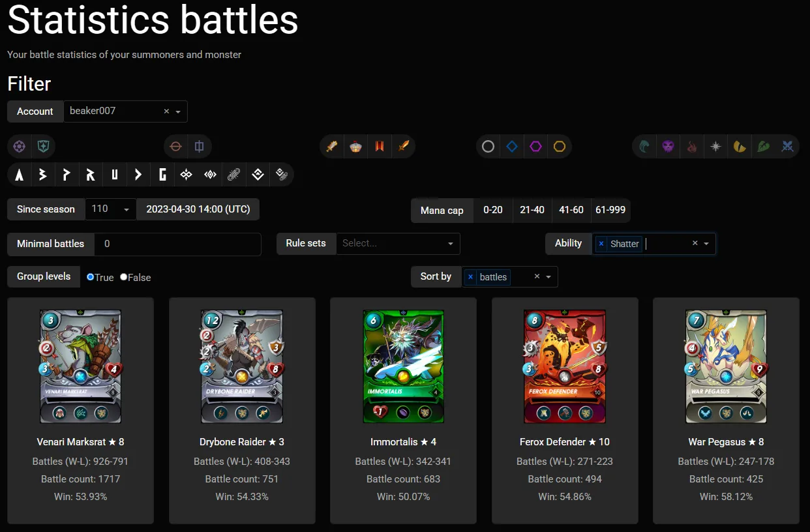This screenshot has height=532, width=810.
Task: Filter by rare rarity blue diamond
Action: point(512,147)
